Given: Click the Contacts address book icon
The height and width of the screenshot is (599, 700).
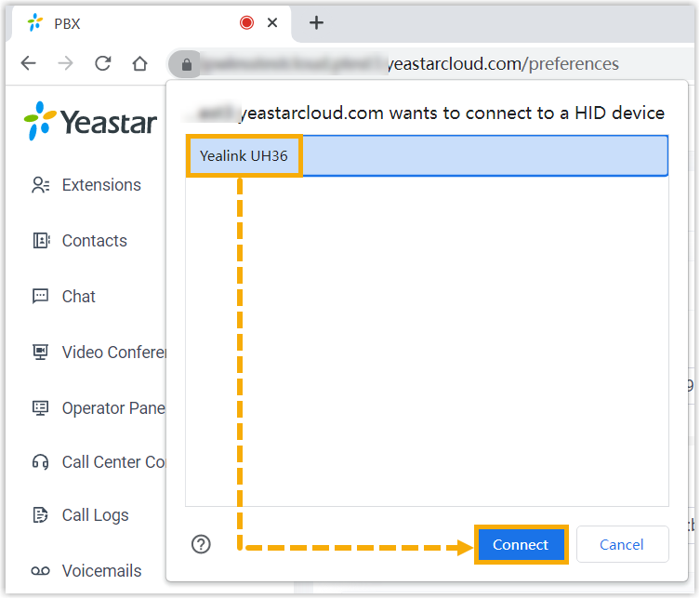Looking at the screenshot, I should point(41,241).
